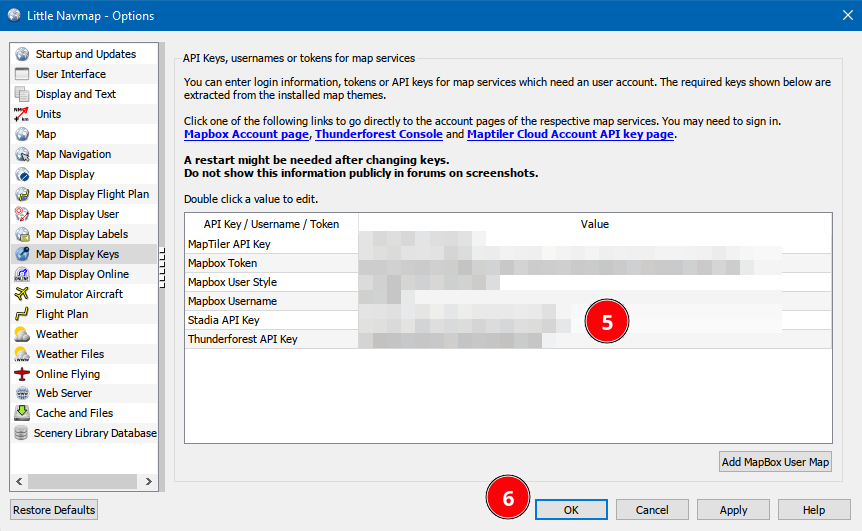Select the Mapbox User Style row label

pos(233,282)
